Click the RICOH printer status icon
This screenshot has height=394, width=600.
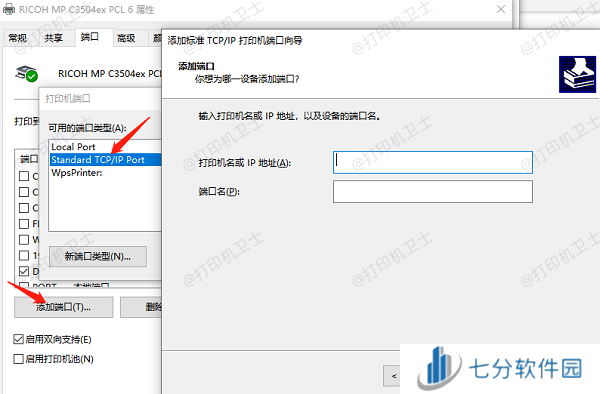(26, 73)
